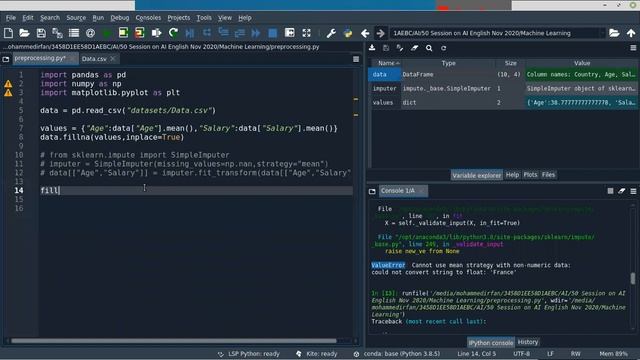Open the Edit menu
Viewport: 640px width, 360px height.
[28, 18]
